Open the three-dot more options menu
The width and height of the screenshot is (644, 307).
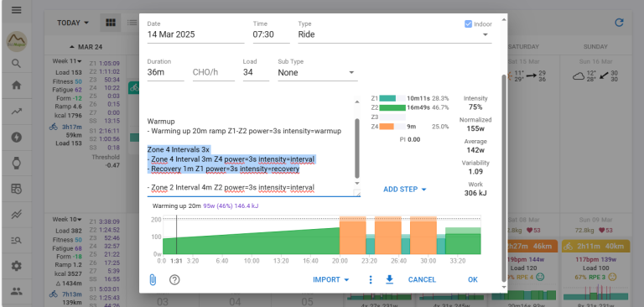click(x=371, y=280)
